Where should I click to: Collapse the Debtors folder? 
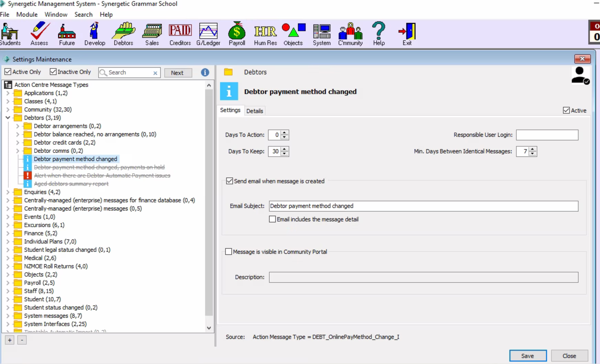coord(8,118)
